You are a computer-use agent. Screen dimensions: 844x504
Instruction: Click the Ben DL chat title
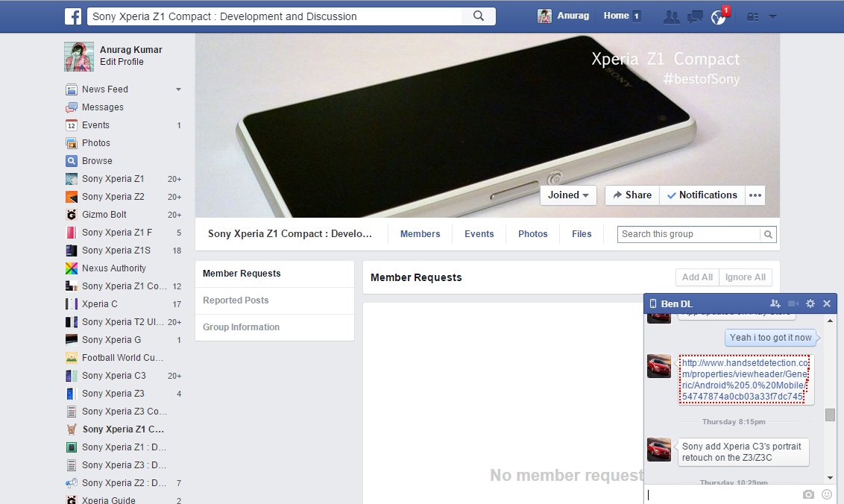[x=676, y=303]
